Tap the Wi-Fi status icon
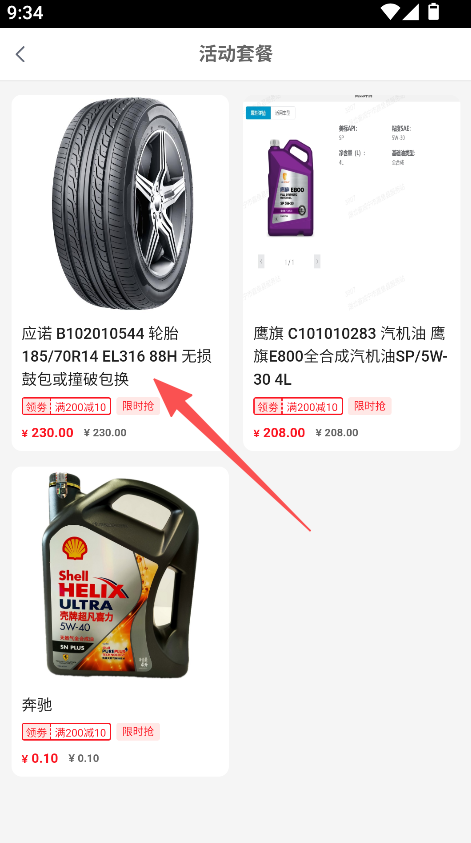471x843 pixels. (390, 12)
